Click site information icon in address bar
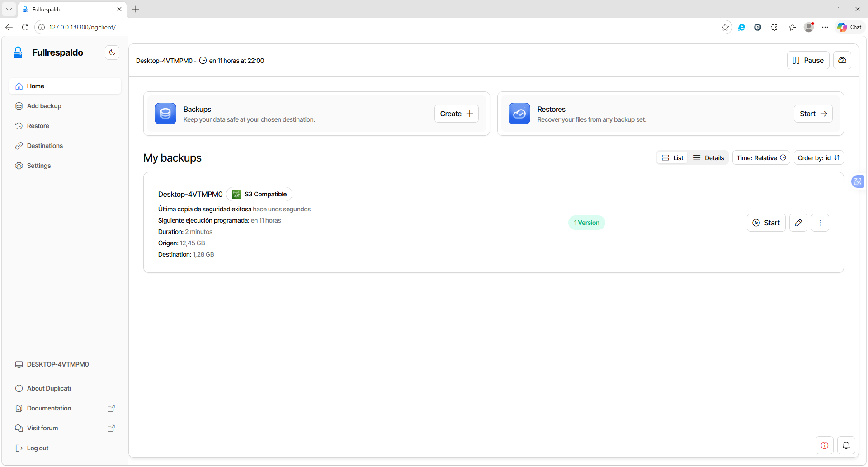868x467 pixels. coord(41,27)
